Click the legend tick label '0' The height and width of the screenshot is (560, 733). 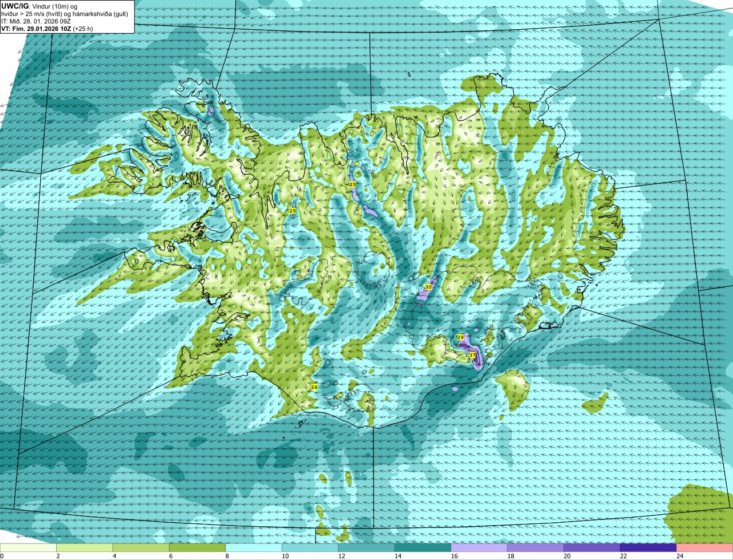click(2, 556)
